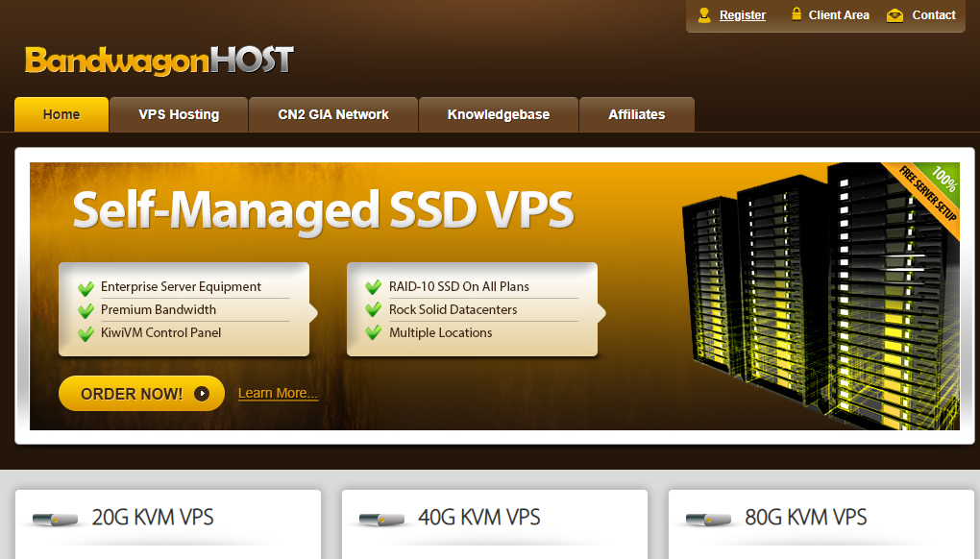Click the Premium Bandwidth text
Viewport: 980px width, 559px height.
tap(159, 310)
